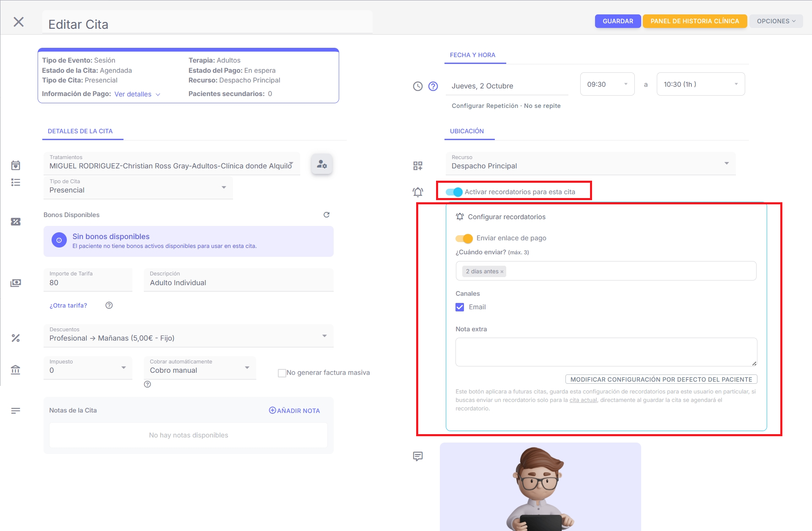Image resolution: width=812 pixels, height=531 pixels.
Task: Open the OPCIONES menu
Action: coord(776,21)
